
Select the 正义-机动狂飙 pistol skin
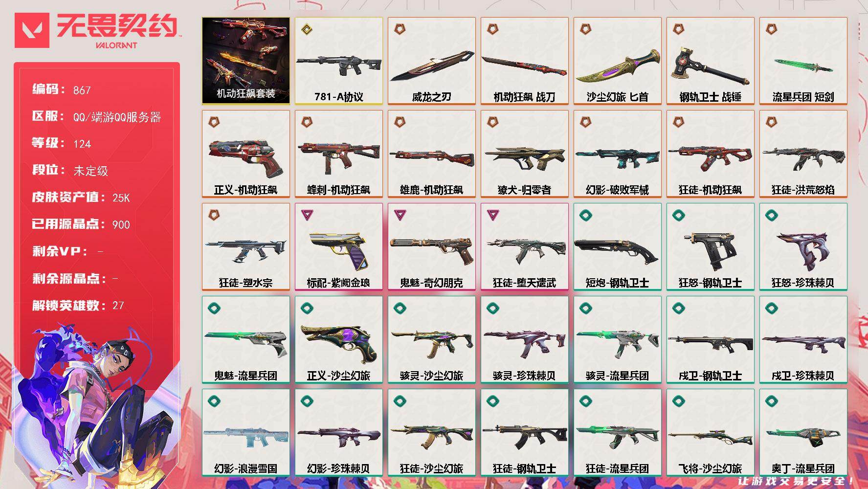coord(246,154)
